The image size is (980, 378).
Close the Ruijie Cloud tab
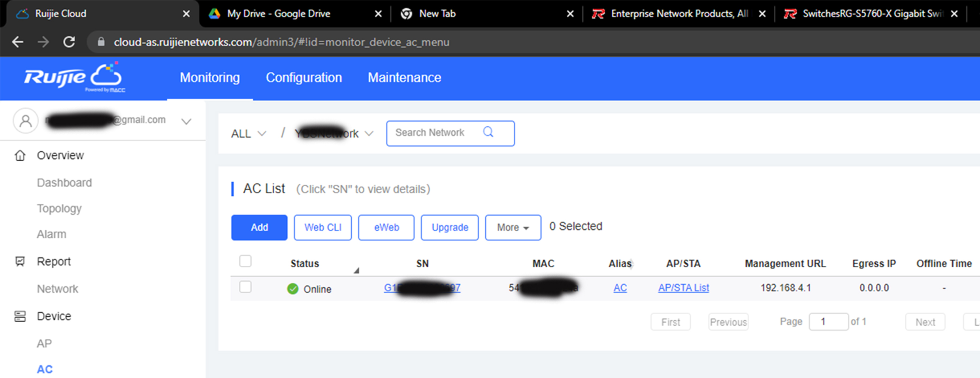[186, 14]
